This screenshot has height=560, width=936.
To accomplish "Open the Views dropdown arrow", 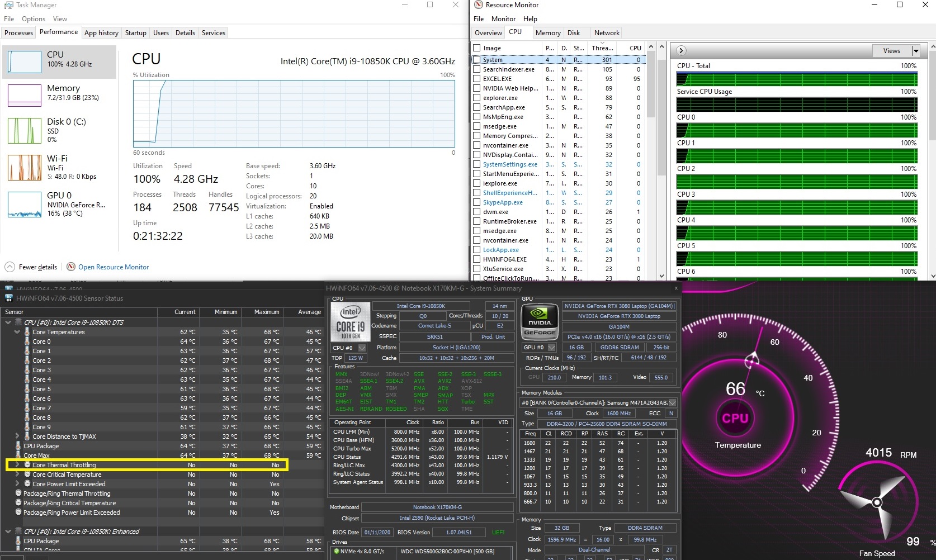I will pos(916,51).
